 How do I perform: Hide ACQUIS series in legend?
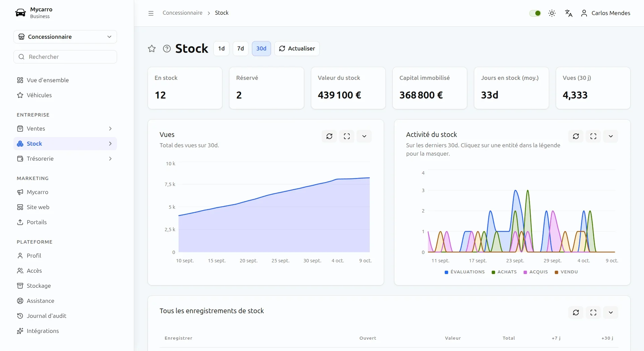[x=536, y=272]
